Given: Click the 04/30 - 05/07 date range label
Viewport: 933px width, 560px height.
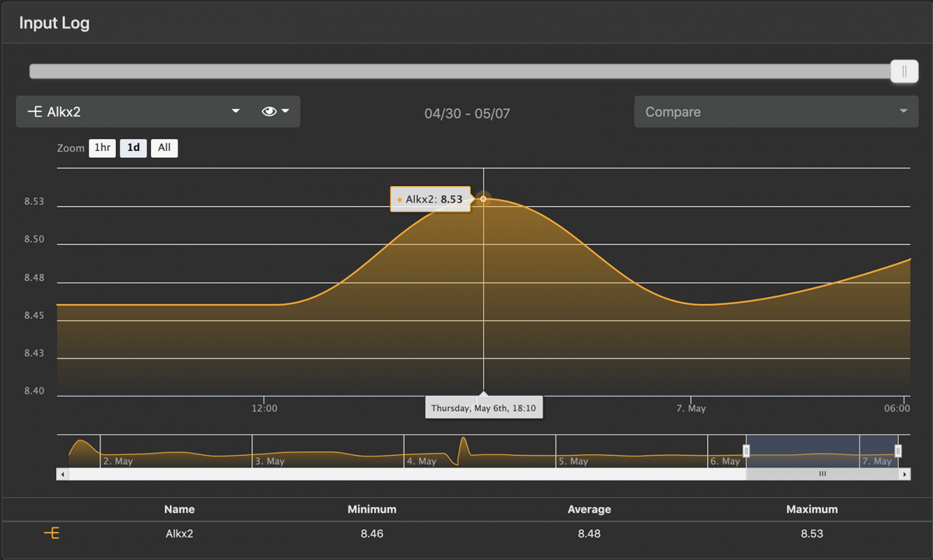Looking at the screenshot, I should pyautogui.click(x=467, y=114).
